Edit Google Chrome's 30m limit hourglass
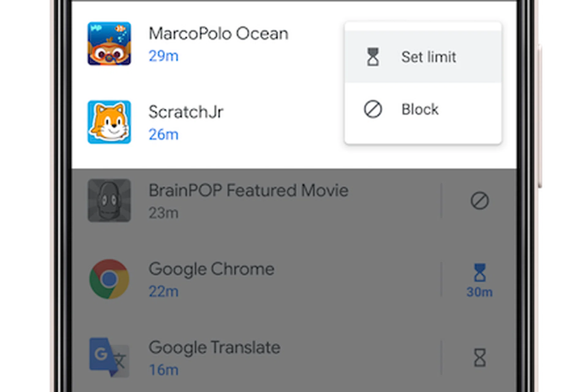 click(480, 279)
